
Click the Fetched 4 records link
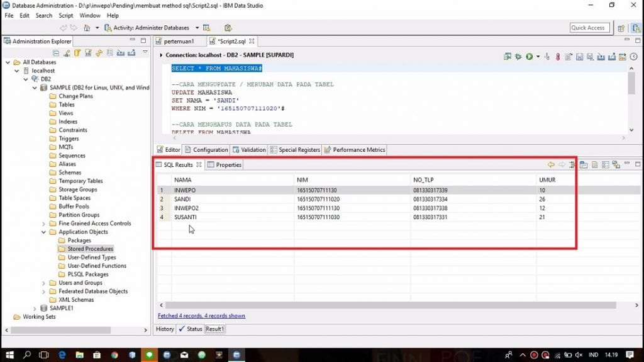click(x=201, y=315)
